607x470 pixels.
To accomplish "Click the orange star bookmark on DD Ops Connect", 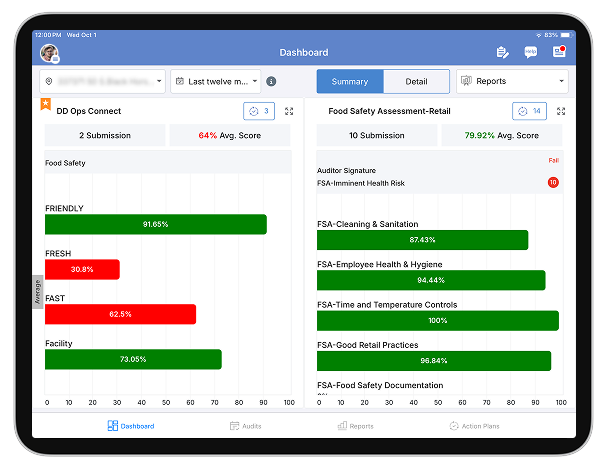I will click(x=46, y=103).
